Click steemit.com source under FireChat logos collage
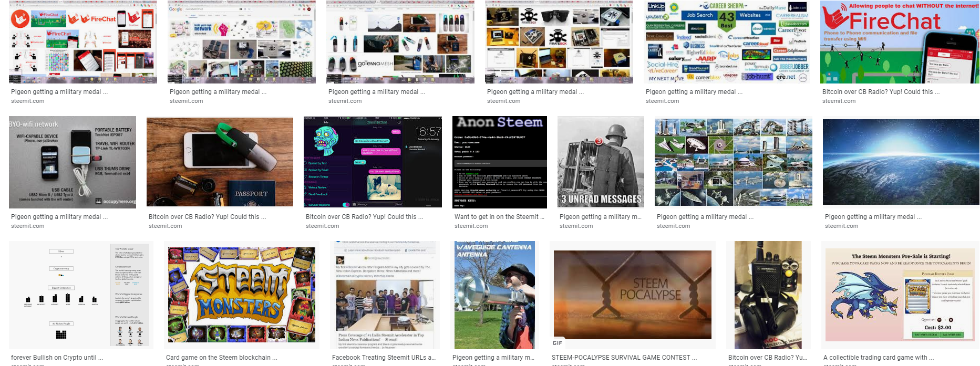Image resolution: width=980 pixels, height=366 pixels. click(28, 101)
